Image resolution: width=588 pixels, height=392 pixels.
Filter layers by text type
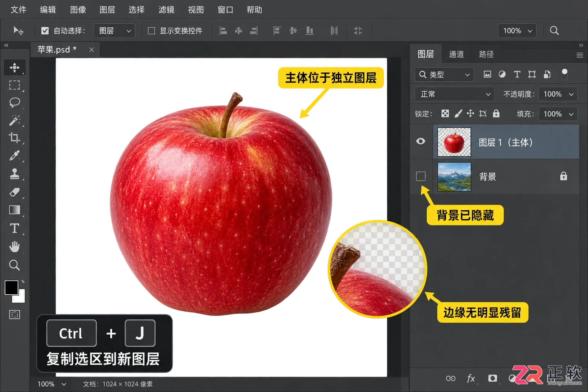click(x=517, y=74)
